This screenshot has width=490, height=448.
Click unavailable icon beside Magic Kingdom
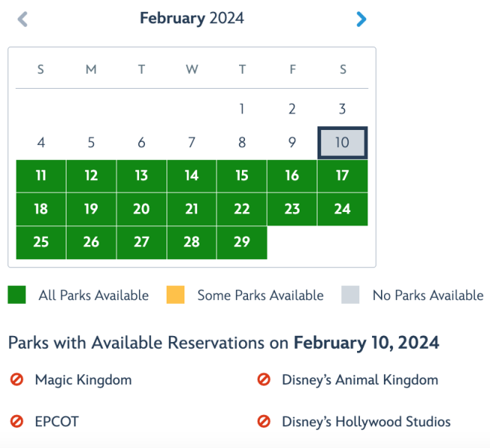[16, 380]
